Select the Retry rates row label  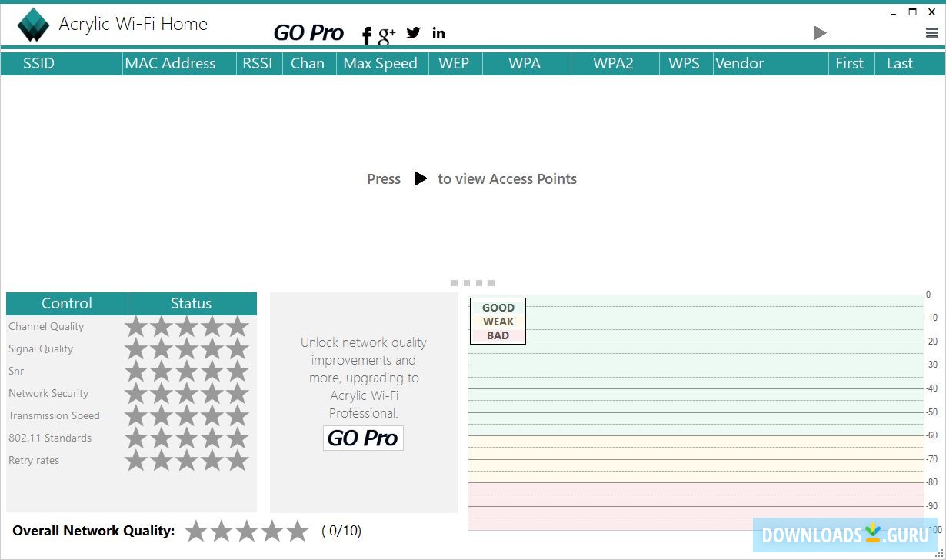(x=34, y=460)
